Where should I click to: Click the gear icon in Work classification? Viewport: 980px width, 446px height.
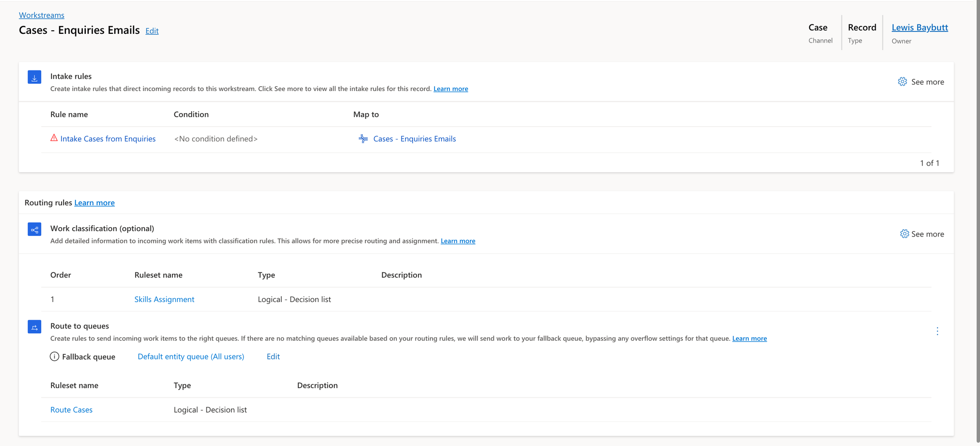(x=905, y=234)
